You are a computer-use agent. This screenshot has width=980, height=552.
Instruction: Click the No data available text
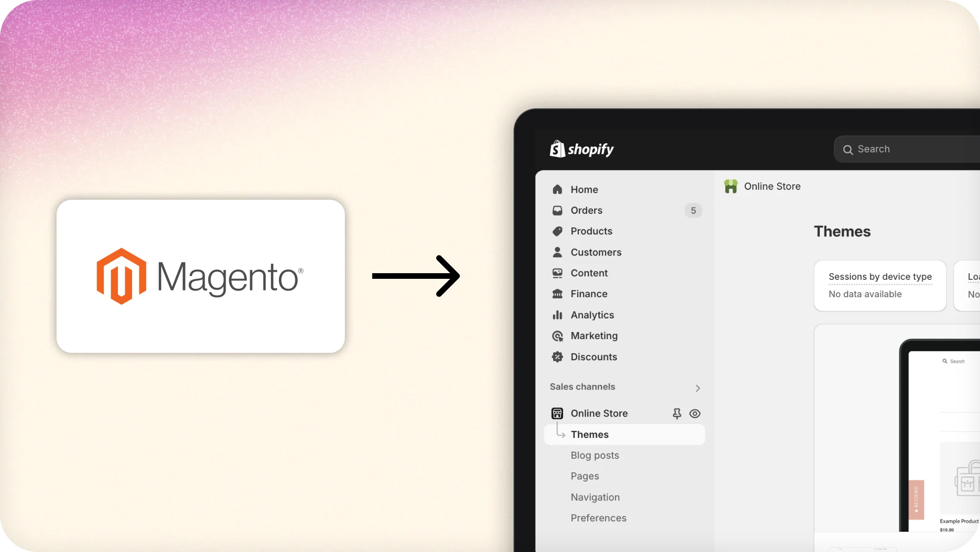[x=865, y=294]
